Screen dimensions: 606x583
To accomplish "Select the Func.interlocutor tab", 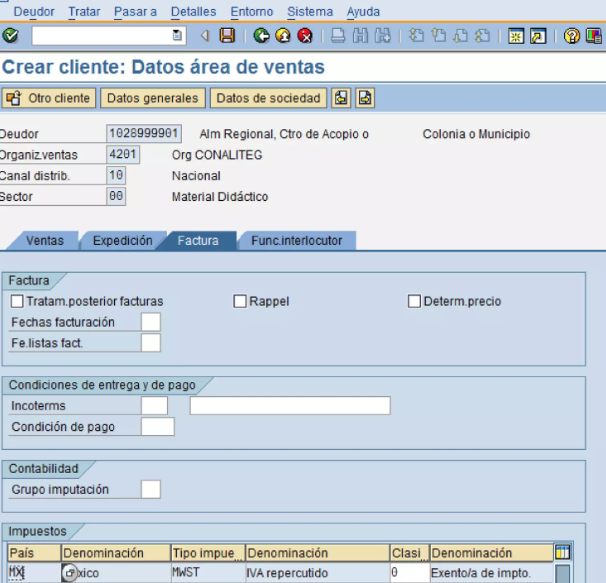I will pyautogui.click(x=296, y=241).
